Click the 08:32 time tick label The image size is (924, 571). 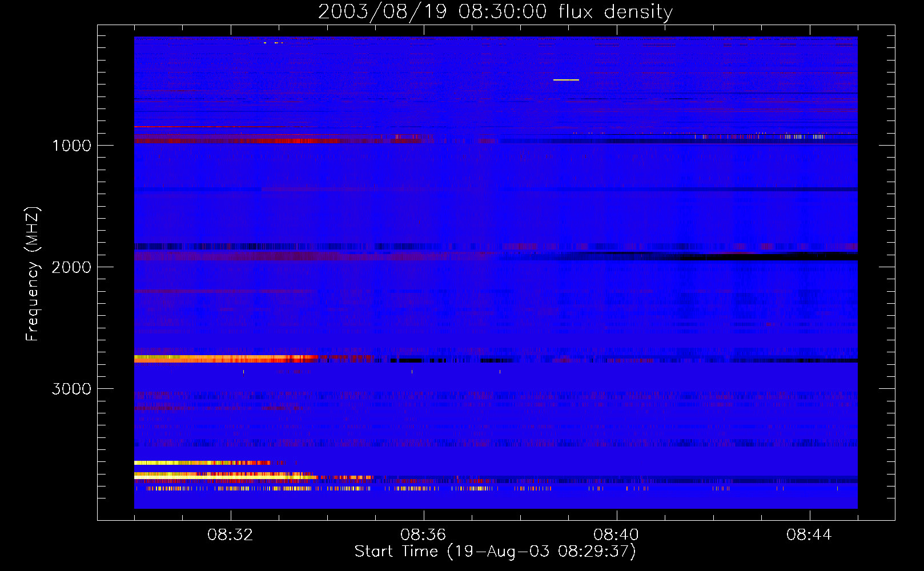coord(230,535)
